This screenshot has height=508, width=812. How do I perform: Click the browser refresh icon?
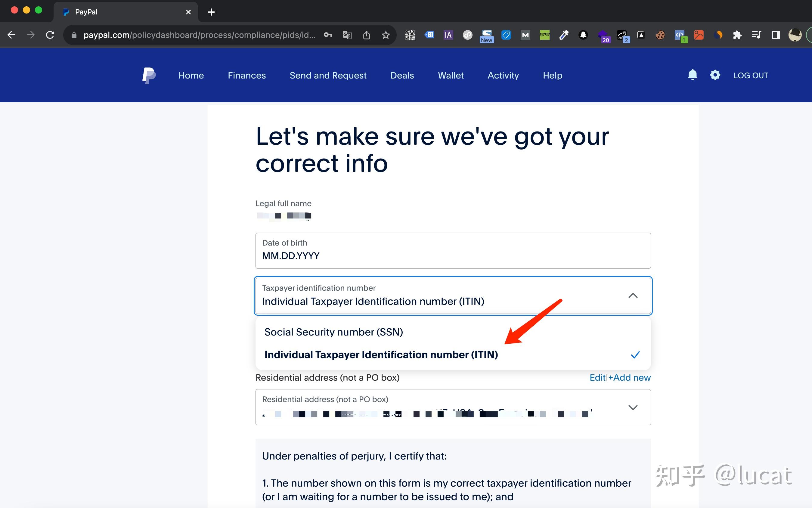(50, 35)
